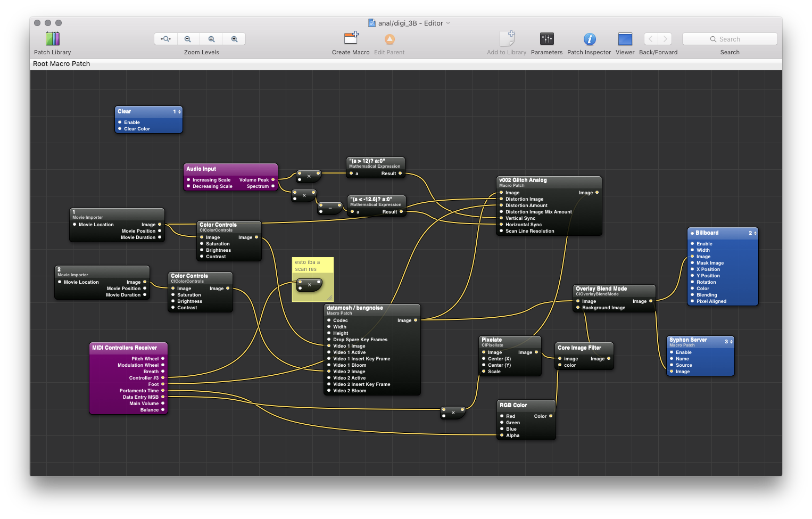This screenshot has height=519, width=812.
Task: Click the zoom out magnifier icon
Action: coord(188,39)
